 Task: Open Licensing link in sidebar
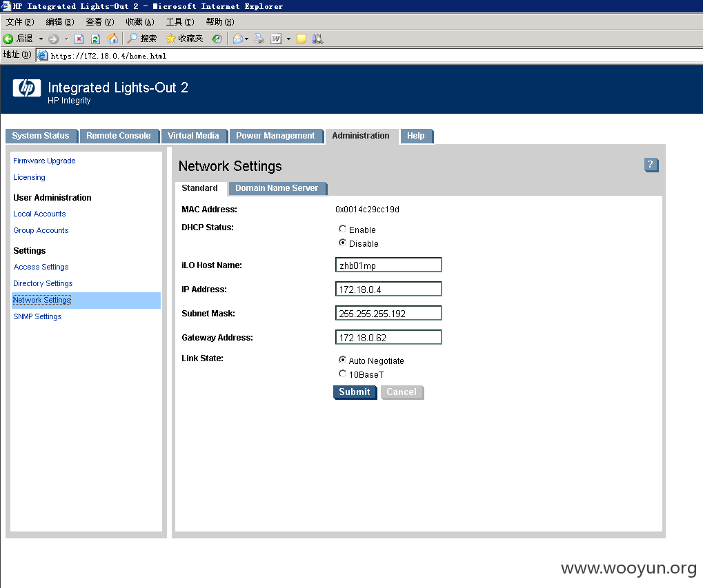click(29, 177)
